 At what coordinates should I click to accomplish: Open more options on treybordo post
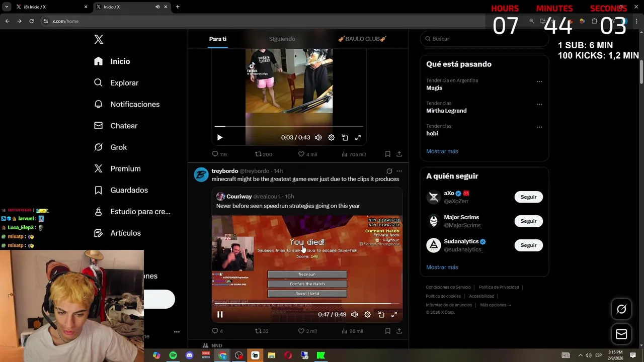[x=399, y=171]
